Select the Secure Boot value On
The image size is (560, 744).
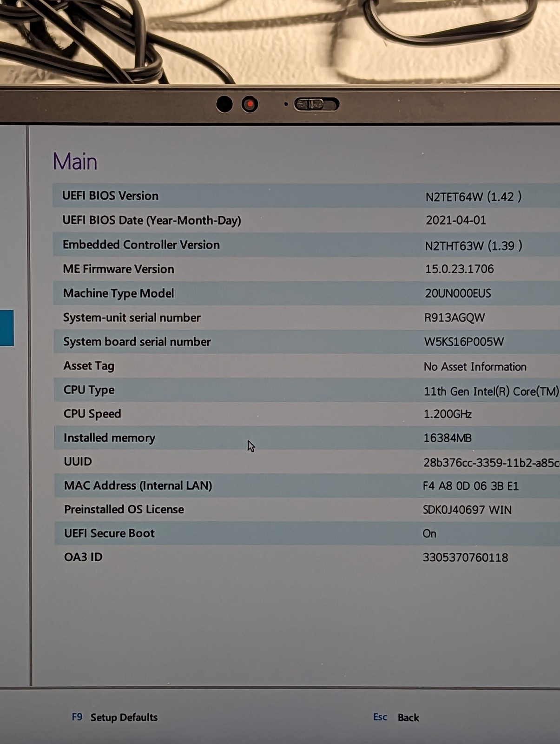(x=429, y=534)
